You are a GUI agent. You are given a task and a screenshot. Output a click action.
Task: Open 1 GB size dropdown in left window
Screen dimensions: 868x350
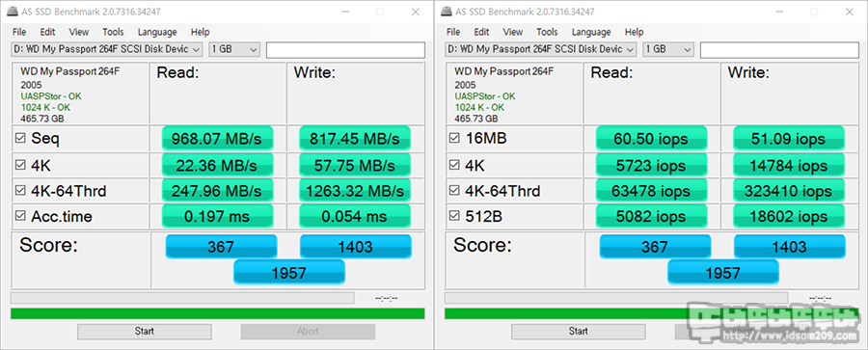click(234, 49)
